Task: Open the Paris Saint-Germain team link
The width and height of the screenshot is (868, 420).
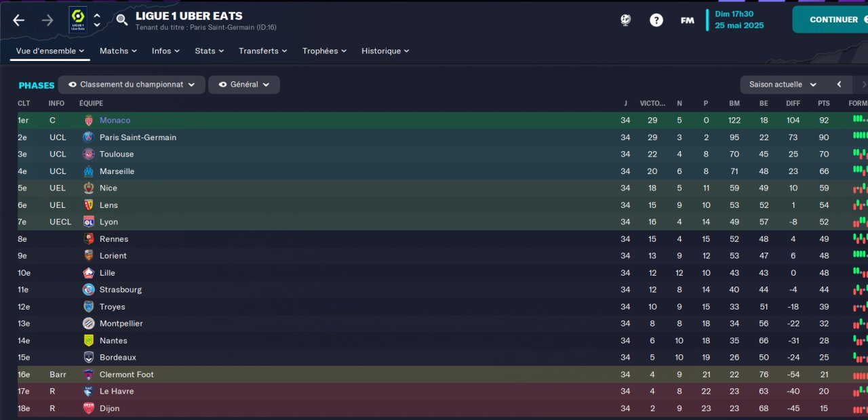Action: pyautogui.click(x=138, y=138)
